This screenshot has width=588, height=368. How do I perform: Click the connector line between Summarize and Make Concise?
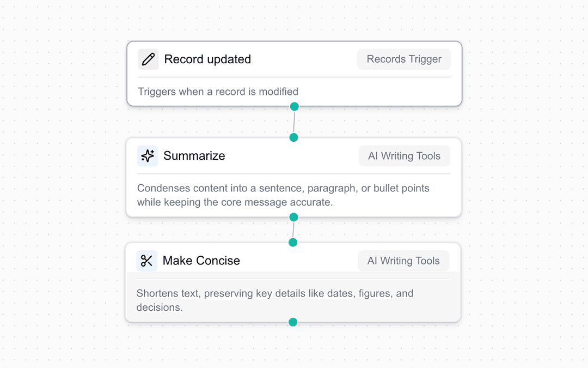click(293, 230)
